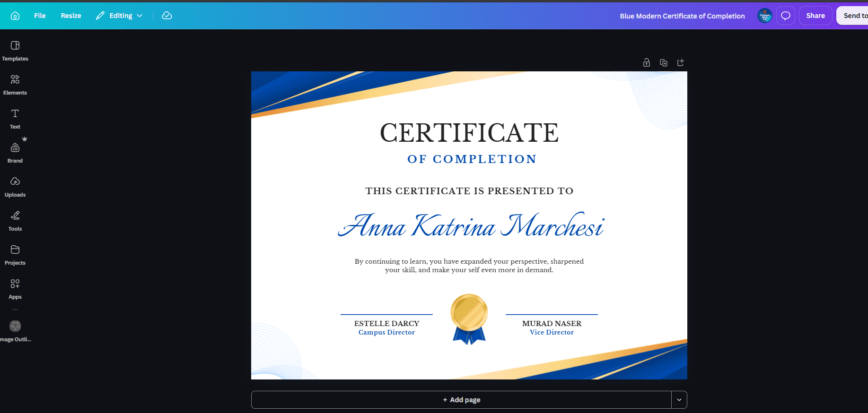Select the Campus Director title text
Image resolution: width=868 pixels, height=413 pixels.
pos(387,333)
